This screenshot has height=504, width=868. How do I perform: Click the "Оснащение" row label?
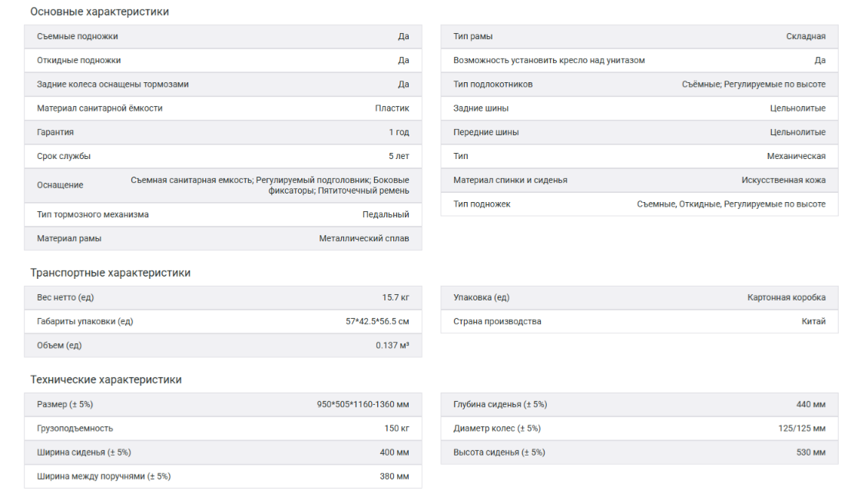pos(60,185)
